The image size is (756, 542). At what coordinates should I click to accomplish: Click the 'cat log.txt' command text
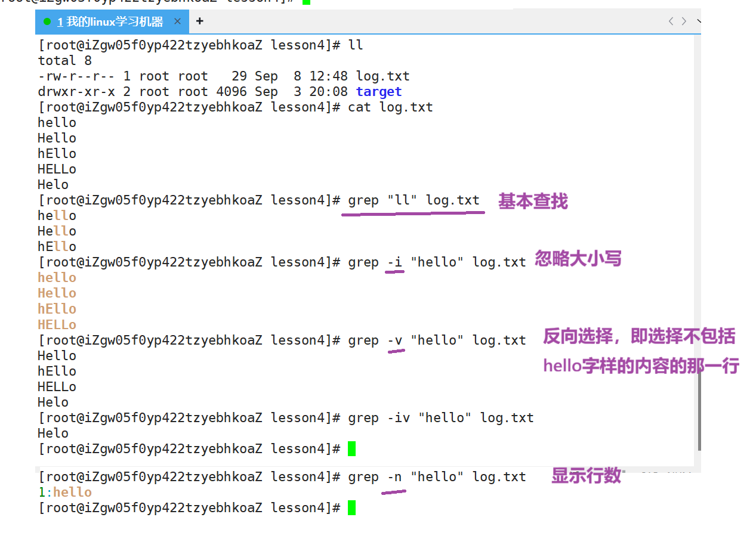point(391,107)
